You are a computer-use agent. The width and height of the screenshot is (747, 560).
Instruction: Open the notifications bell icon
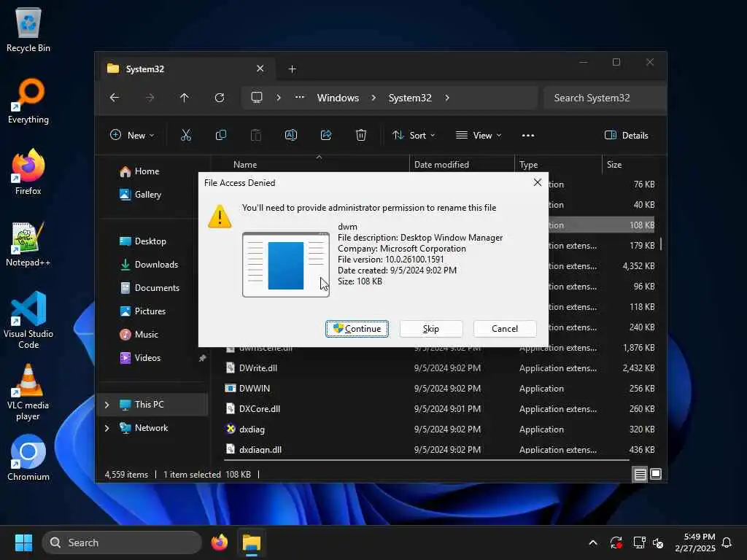(x=727, y=542)
